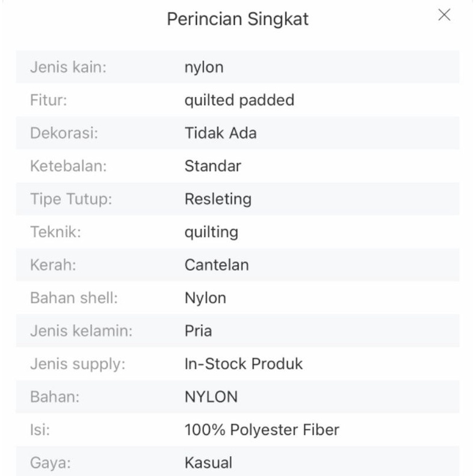Close the Perincian Singkat dialog
This screenshot has width=476, height=476.
click(444, 16)
